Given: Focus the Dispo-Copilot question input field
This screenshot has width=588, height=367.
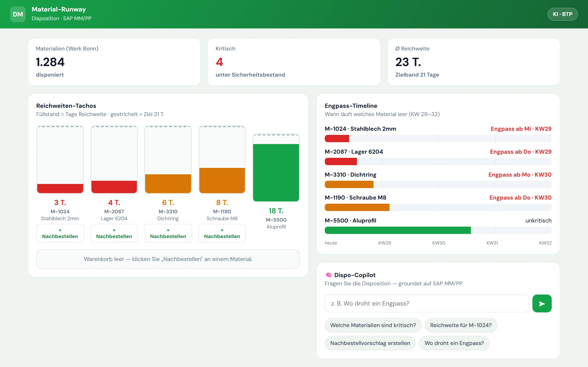Looking at the screenshot, I should [427, 303].
